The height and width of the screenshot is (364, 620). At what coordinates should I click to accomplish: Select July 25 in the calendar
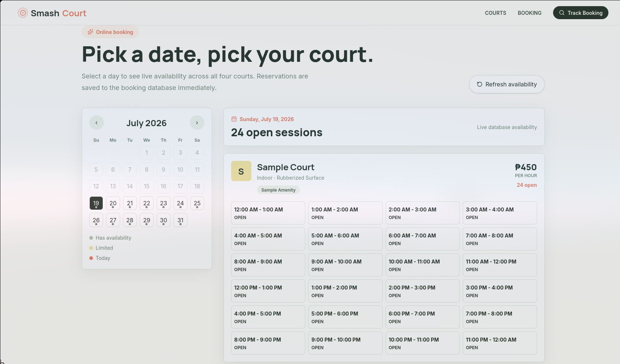click(x=197, y=203)
